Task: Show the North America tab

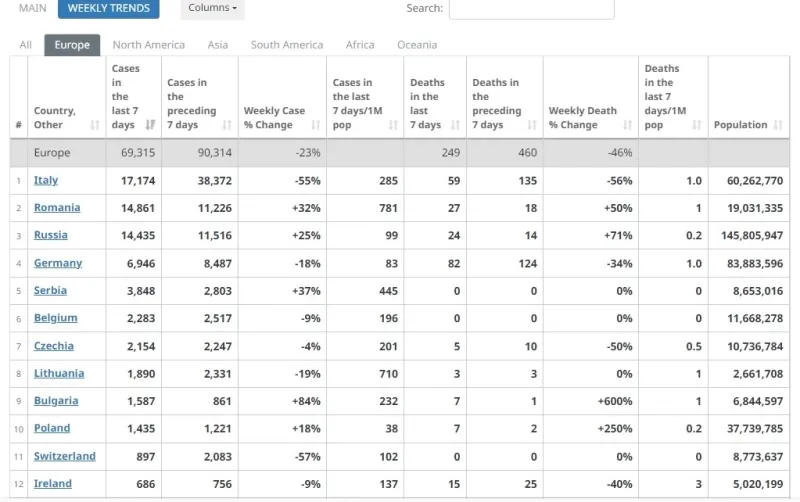Action: click(148, 45)
